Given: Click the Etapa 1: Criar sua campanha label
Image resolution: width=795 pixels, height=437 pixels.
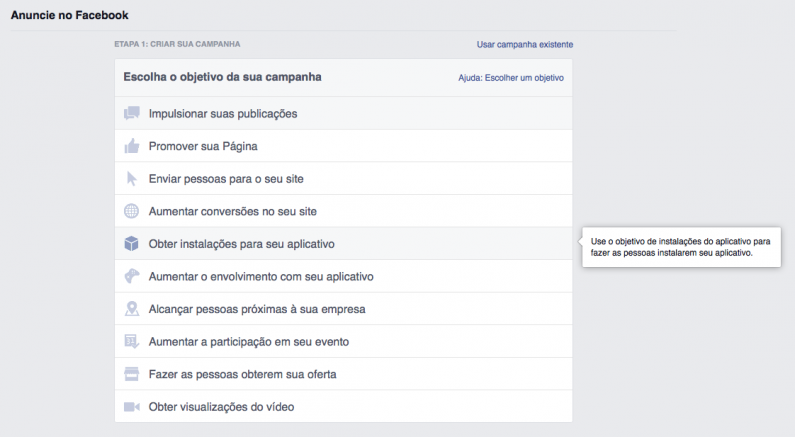Looking at the screenshot, I should pyautogui.click(x=177, y=44).
